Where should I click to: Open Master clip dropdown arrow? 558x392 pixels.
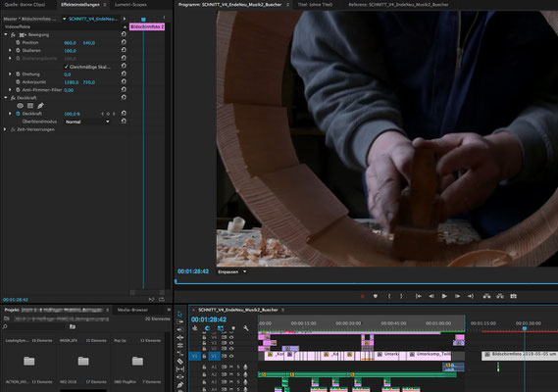point(64,19)
